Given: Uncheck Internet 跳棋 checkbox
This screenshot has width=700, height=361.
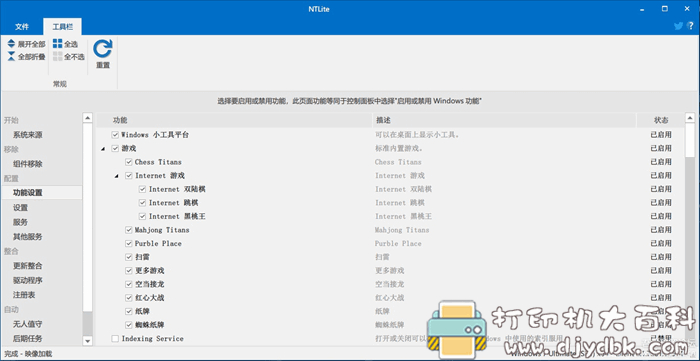Looking at the screenshot, I should [x=142, y=203].
